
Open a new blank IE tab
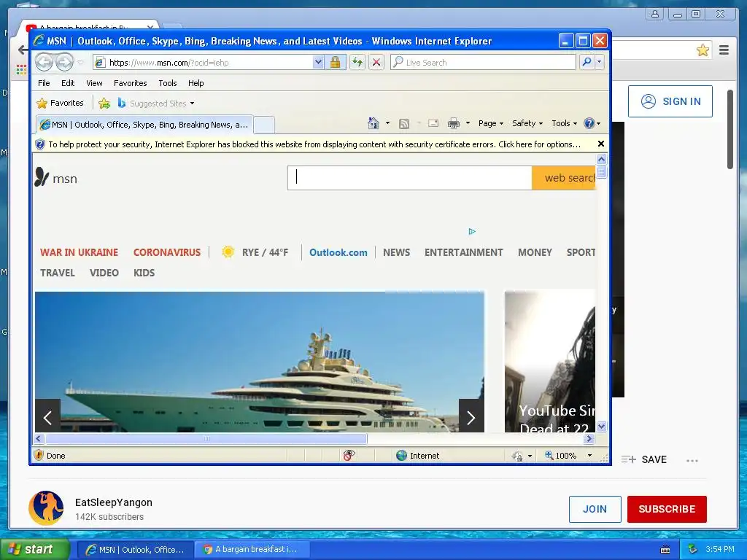[x=264, y=125]
